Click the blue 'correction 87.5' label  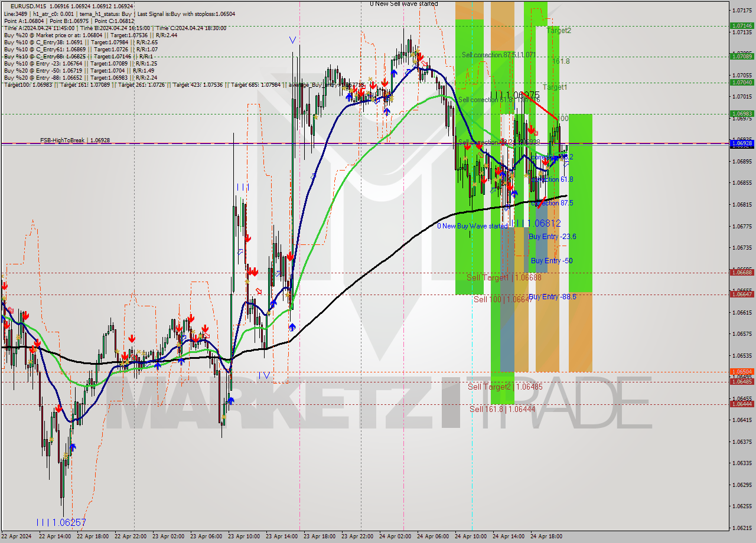point(552,203)
